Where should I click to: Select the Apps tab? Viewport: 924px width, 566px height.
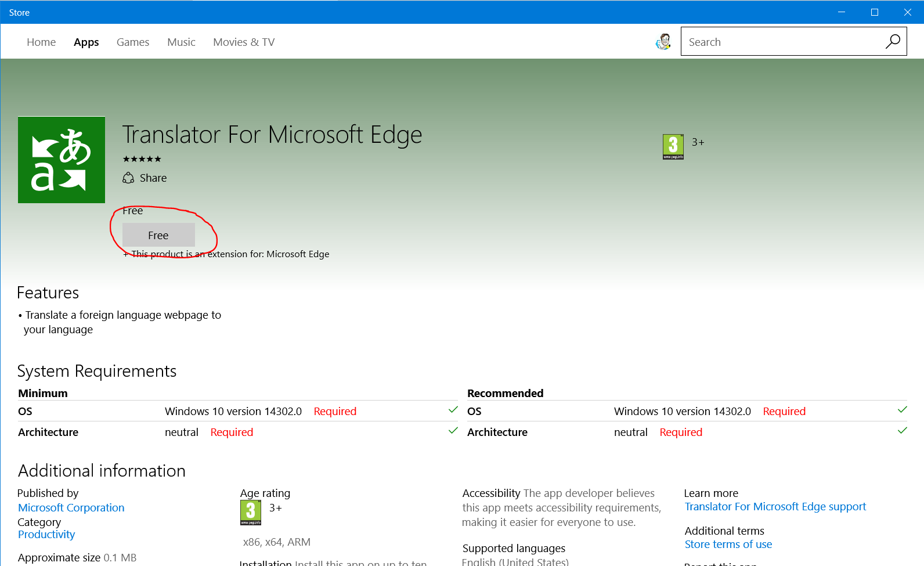pos(86,42)
